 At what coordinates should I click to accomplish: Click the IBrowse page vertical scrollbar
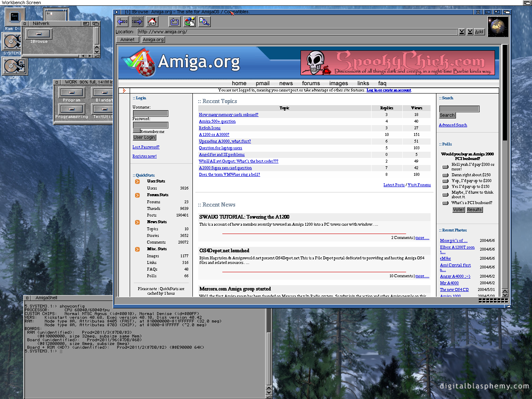point(505,166)
